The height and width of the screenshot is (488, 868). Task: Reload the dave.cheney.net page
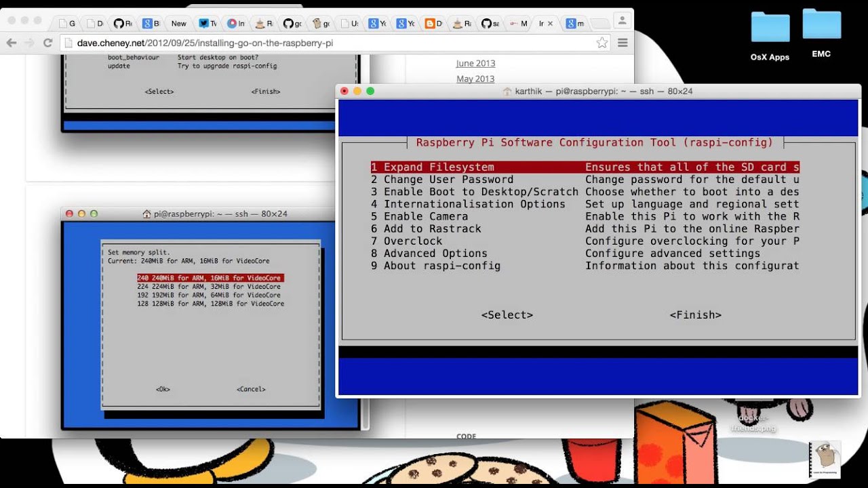(x=47, y=43)
